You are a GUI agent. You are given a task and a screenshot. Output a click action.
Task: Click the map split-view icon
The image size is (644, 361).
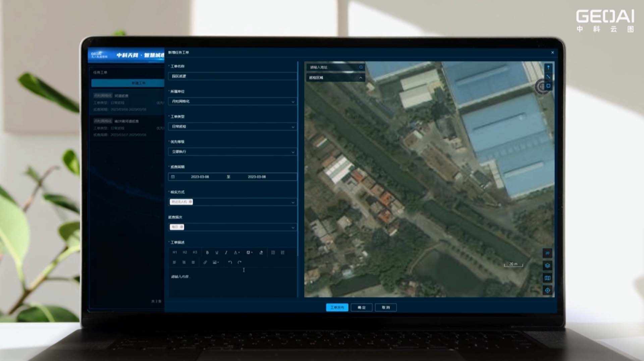point(547,278)
